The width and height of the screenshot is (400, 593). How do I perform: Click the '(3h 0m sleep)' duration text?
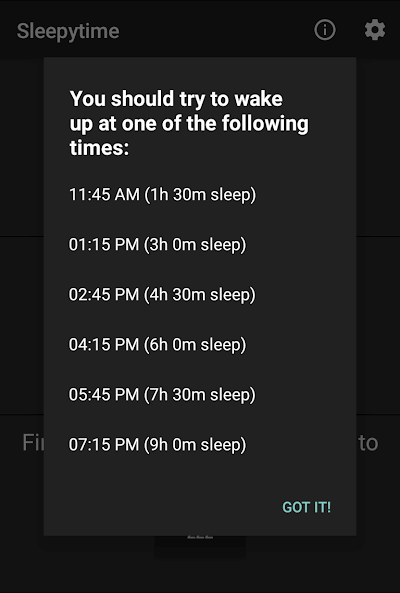(195, 245)
